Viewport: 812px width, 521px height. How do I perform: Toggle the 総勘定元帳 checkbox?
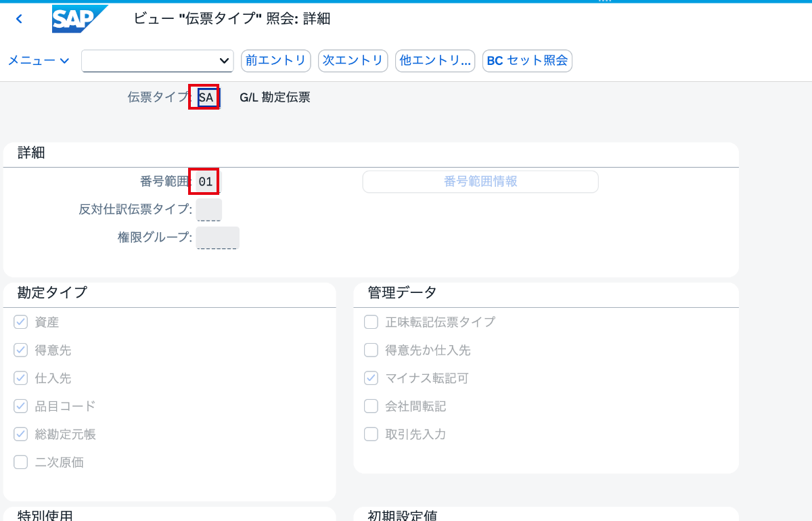coord(21,434)
